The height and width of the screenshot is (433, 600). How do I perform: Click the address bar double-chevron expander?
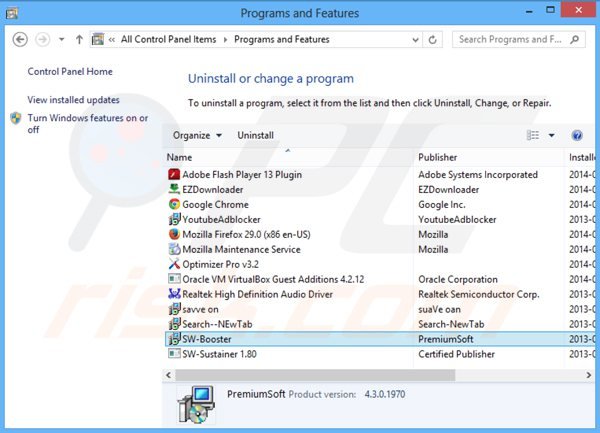coord(112,39)
